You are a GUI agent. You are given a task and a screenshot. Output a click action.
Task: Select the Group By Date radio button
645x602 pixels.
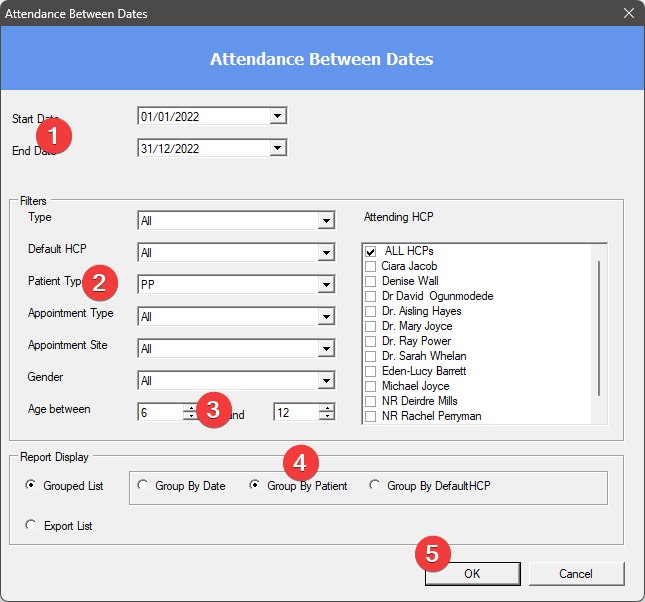(144, 486)
